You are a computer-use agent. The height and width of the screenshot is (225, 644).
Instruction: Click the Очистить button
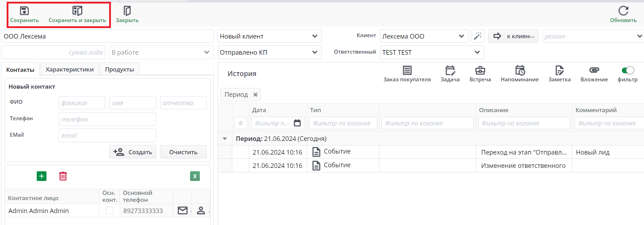click(x=183, y=152)
